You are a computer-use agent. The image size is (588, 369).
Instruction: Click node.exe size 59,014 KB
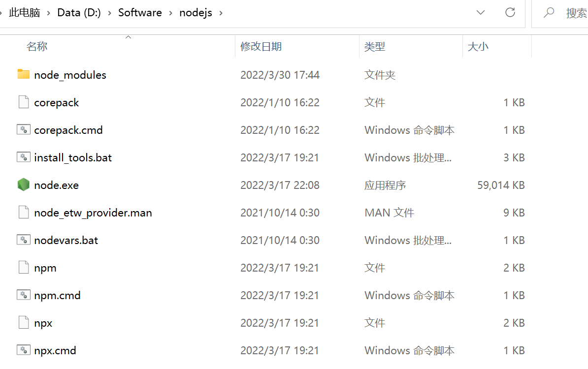[x=501, y=185]
